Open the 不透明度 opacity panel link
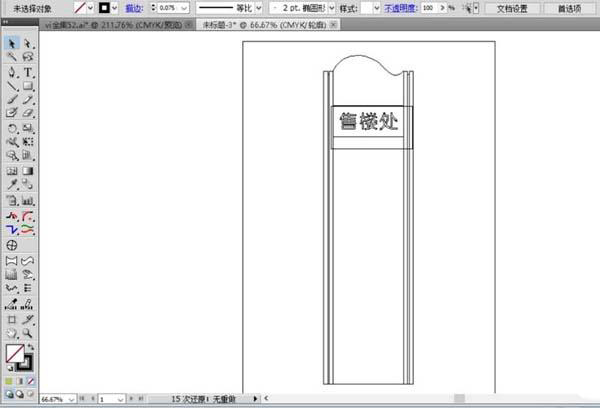 tap(400, 8)
